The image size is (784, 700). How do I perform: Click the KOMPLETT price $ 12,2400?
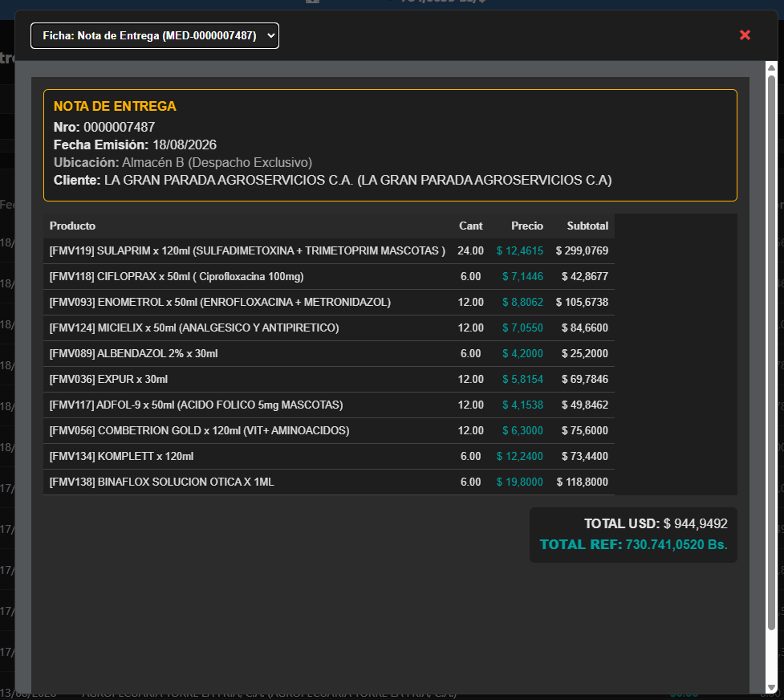coord(519,456)
